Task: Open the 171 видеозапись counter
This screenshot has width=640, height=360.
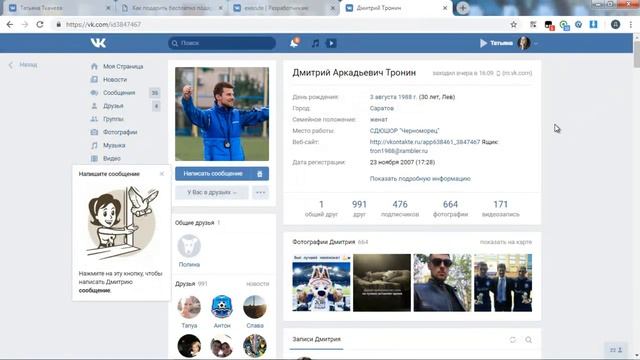Action: tap(500, 208)
